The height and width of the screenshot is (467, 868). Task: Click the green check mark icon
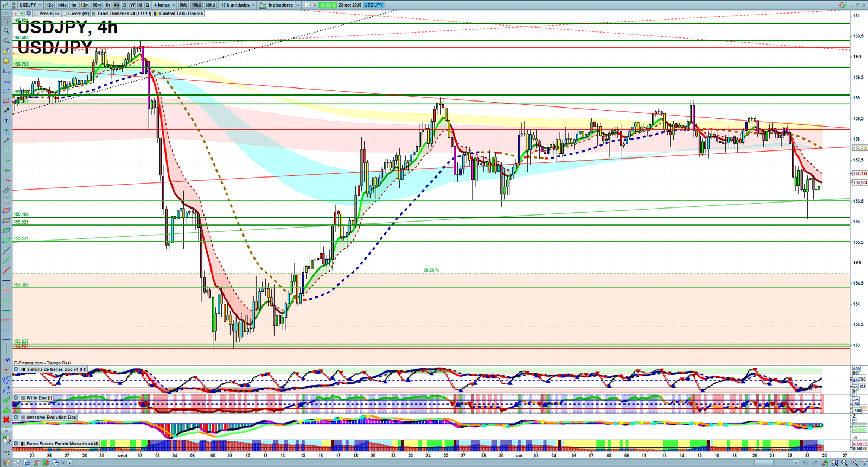tap(7, 400)
